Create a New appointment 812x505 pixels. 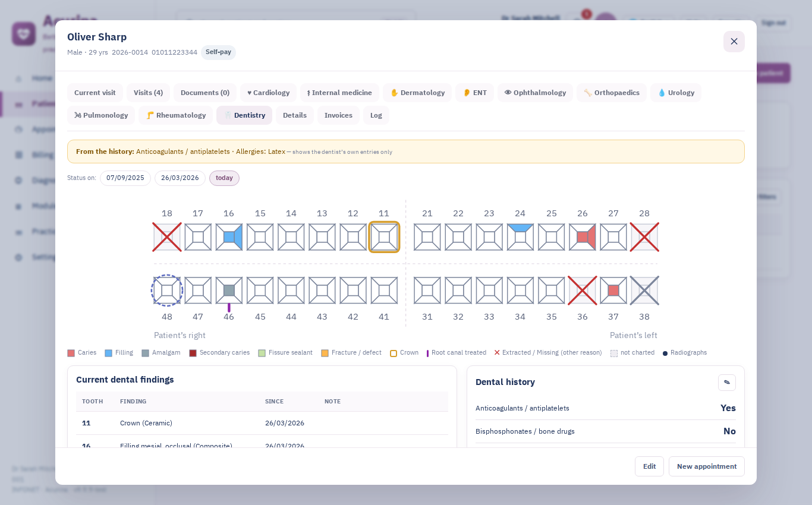(x=707, y=466)
